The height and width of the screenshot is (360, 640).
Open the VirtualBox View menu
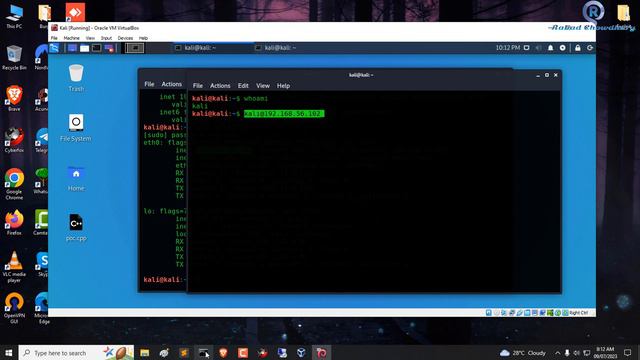[x=90, y=38]
